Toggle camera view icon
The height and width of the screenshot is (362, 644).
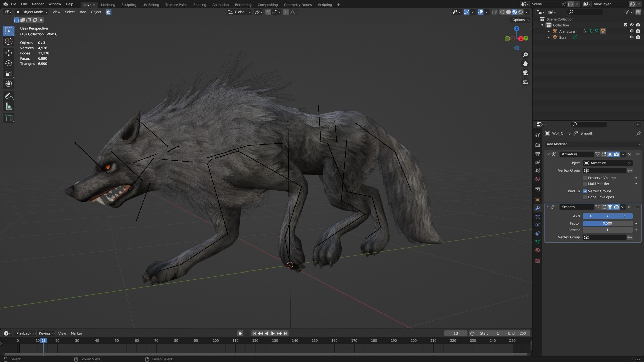tap(525, 73)
